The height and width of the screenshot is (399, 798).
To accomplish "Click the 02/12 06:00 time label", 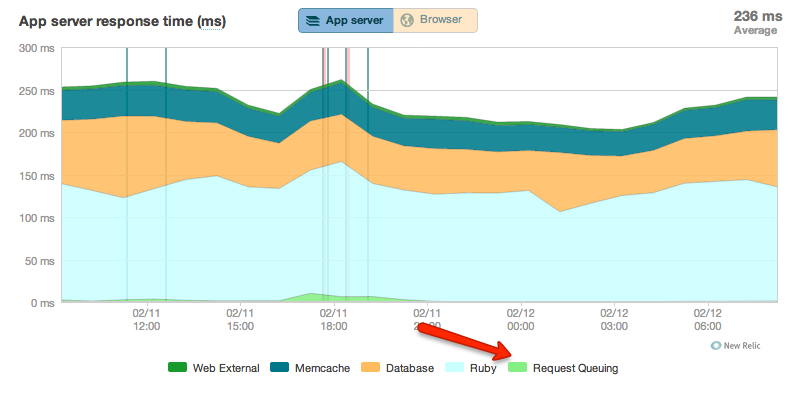I will [708, 319].
